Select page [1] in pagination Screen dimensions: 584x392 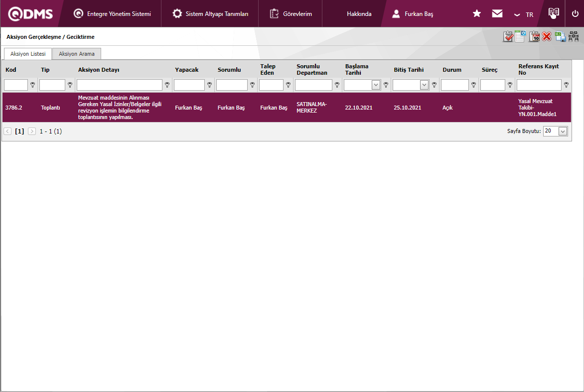point(19,131)
